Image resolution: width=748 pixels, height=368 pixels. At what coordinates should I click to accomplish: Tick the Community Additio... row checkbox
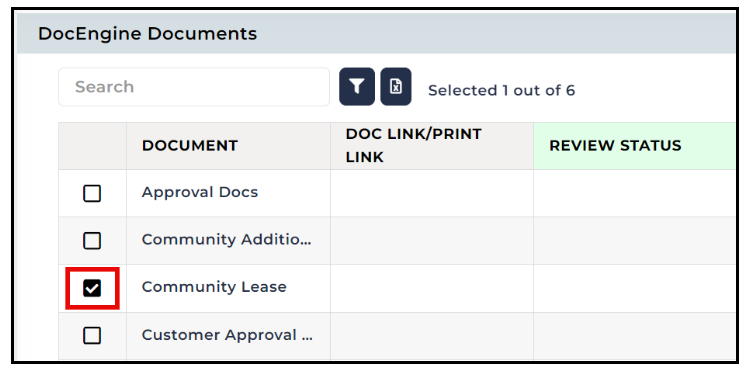pos(92,241)
